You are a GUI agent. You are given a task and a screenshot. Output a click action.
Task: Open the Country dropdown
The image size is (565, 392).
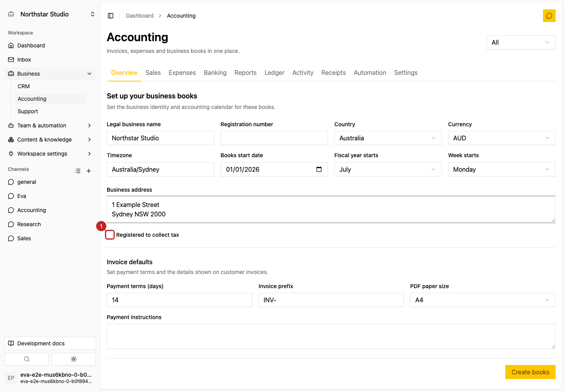coord(388,138)
